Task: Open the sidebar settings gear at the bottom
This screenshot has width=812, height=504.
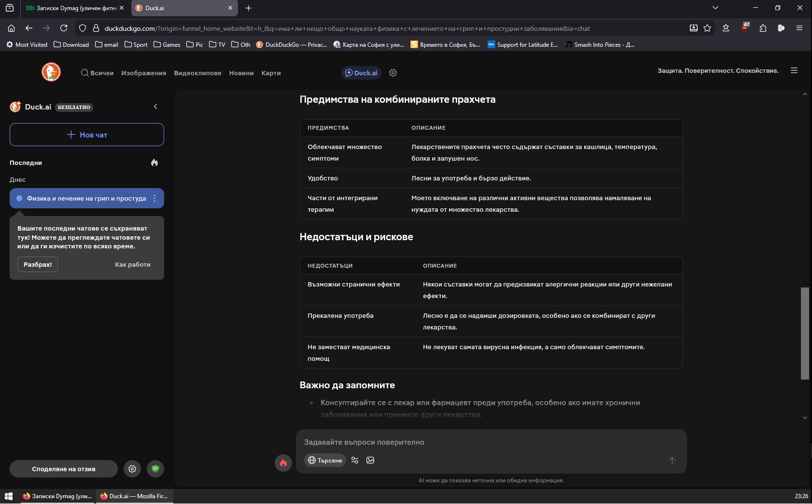Action: [x=132, y=468]
